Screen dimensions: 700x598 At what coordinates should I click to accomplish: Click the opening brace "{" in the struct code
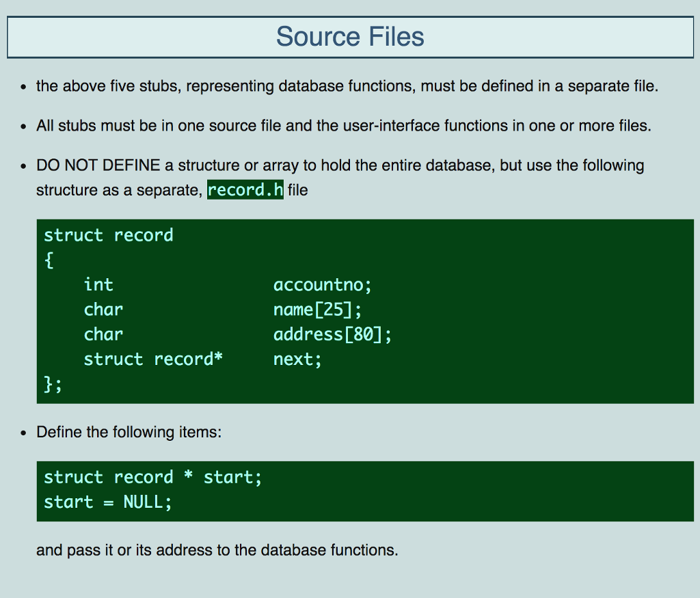click(49, 260)
